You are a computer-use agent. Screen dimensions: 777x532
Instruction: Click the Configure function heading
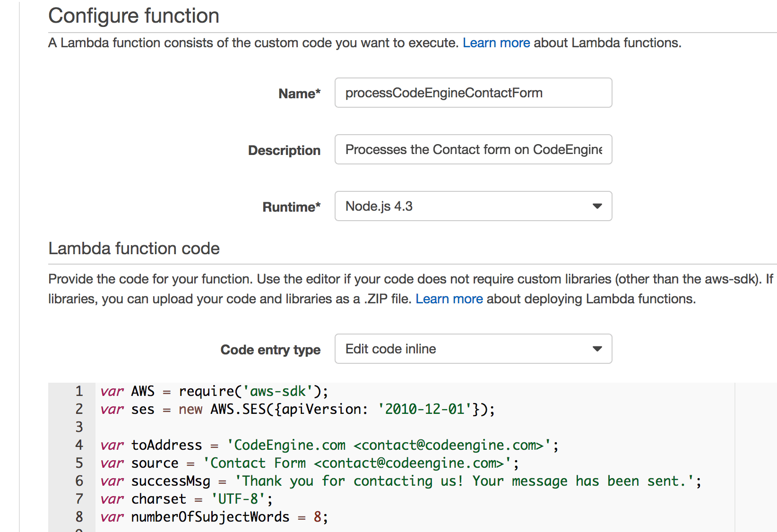click(x=134, y=16)
